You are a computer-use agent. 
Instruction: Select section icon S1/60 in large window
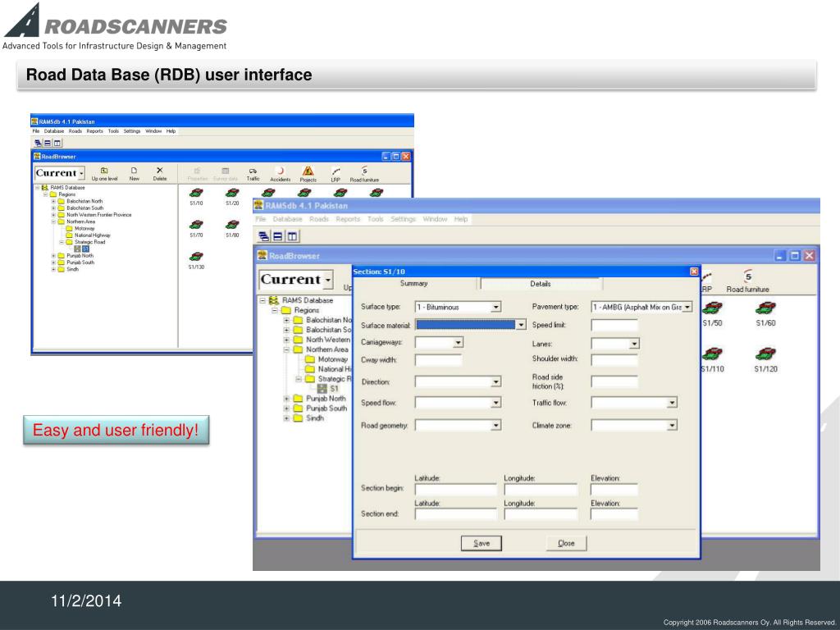(x=765, y=308)
